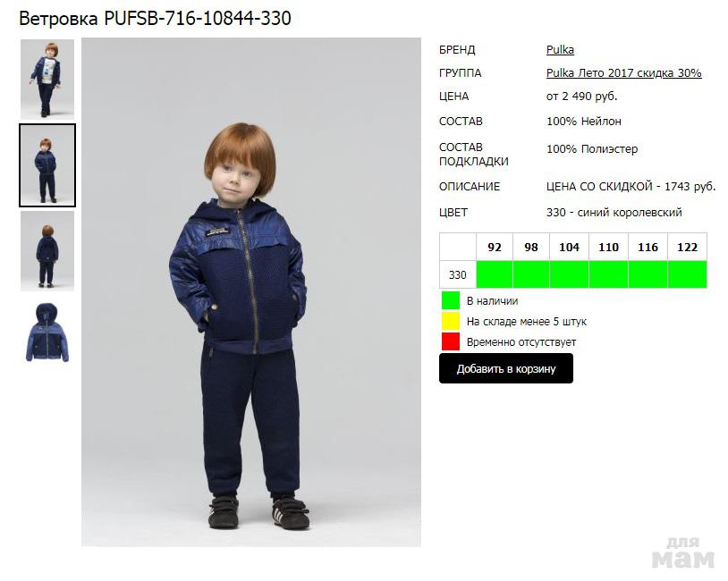
Task: Choose green availability cell for size 110
Action: click(x=608, y=274)
